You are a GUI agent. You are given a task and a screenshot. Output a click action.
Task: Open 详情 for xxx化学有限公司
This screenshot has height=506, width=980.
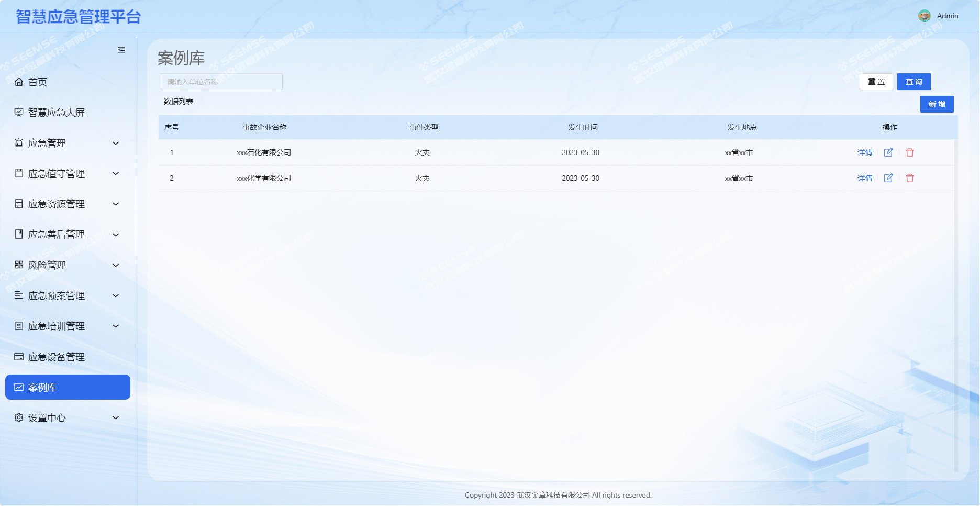pos(865,178)
